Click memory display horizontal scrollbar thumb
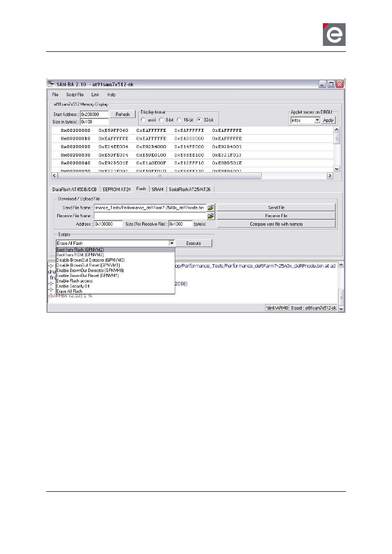392x554 pixels. pos(159,176)
